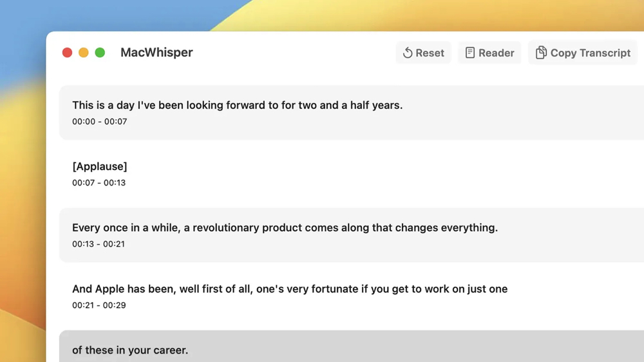The width and height of the screenshot is (644, 362).
Task: Open Reader mode via its text label
Action: (x=496, y=53)
